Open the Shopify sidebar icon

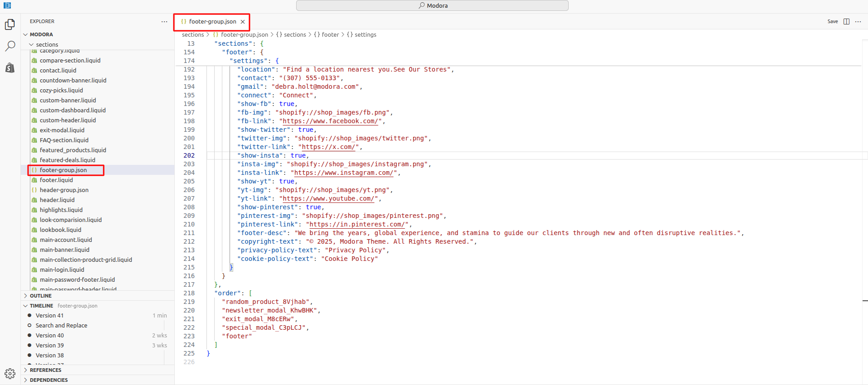[10, 68]
